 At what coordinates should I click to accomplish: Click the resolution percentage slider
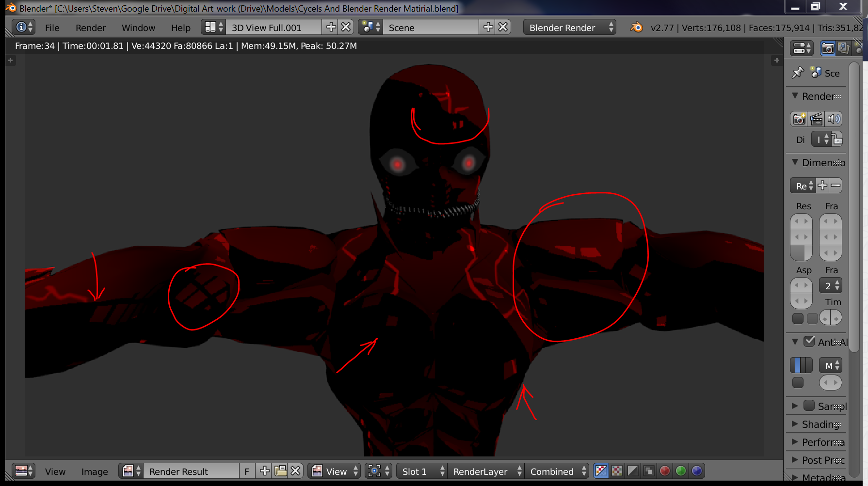[801, 253]
